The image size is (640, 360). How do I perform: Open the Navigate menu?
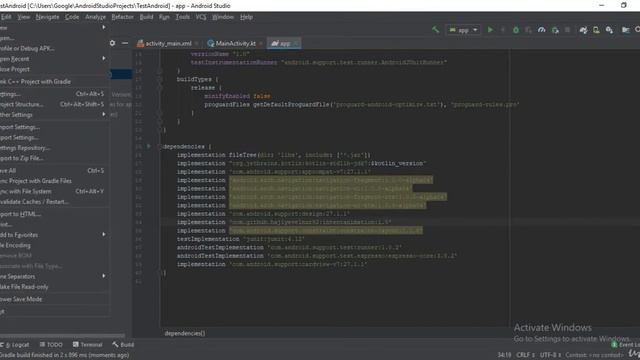pos(47,17)
